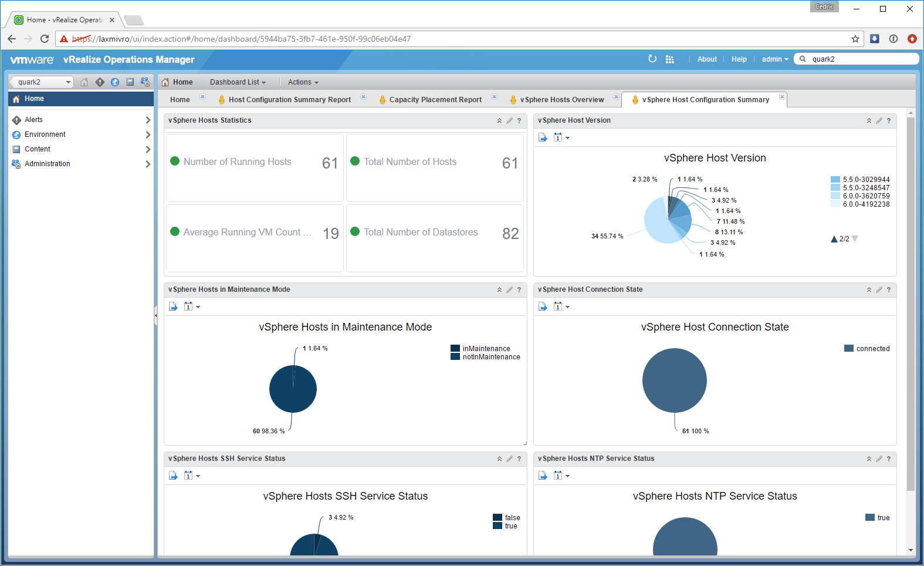
Task: Open help for vSphere Host Version widget
Action: (889, 121)
